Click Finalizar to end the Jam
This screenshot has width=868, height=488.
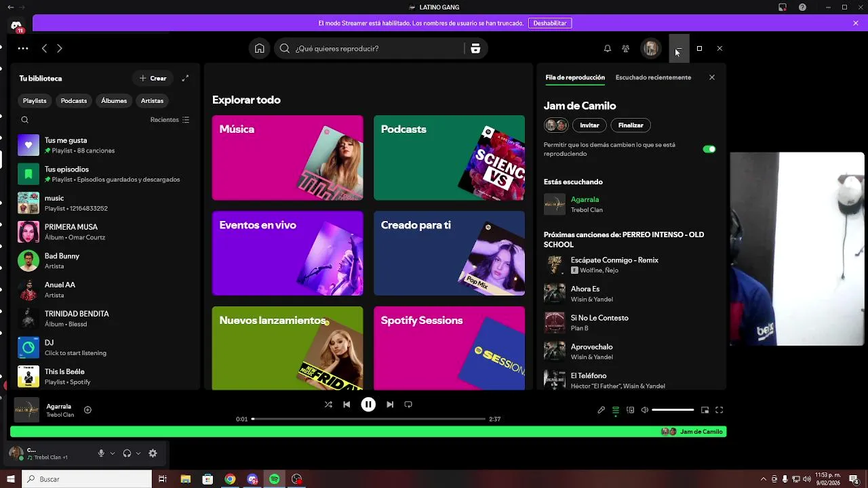pos(631,125)
